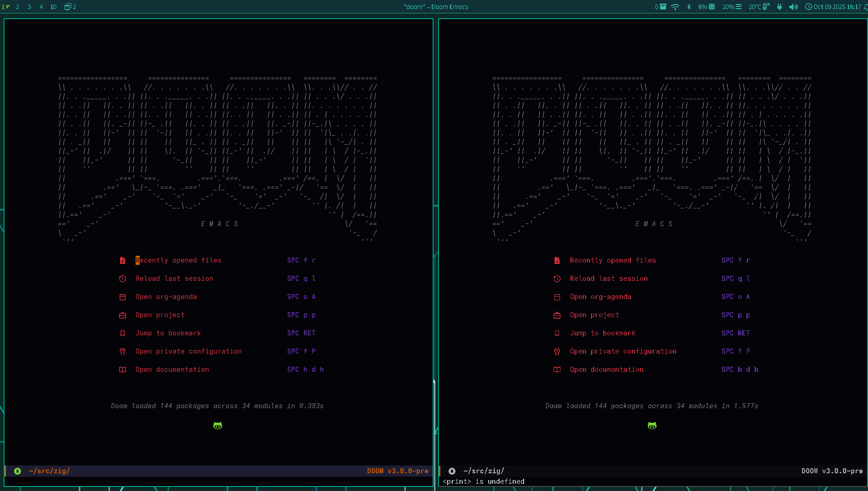
Task: Click the documentation book icon in left window
Action: (122, 370)
